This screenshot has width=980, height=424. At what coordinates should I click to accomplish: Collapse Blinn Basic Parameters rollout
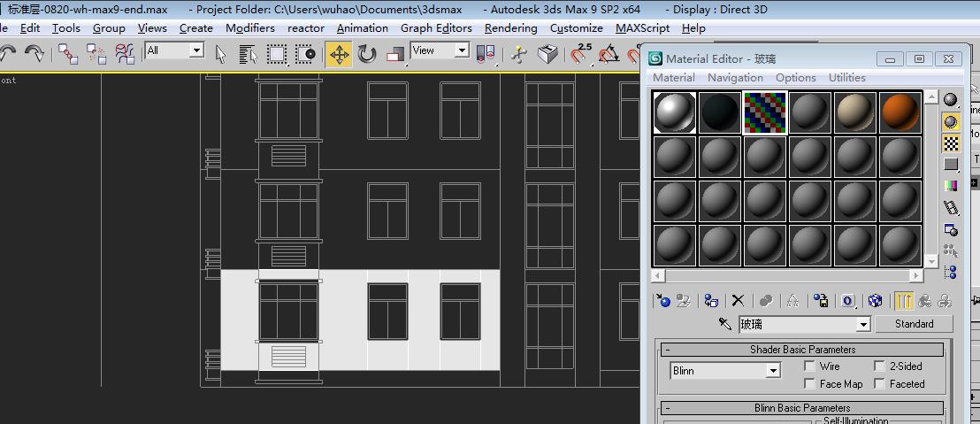coord(802,408)
